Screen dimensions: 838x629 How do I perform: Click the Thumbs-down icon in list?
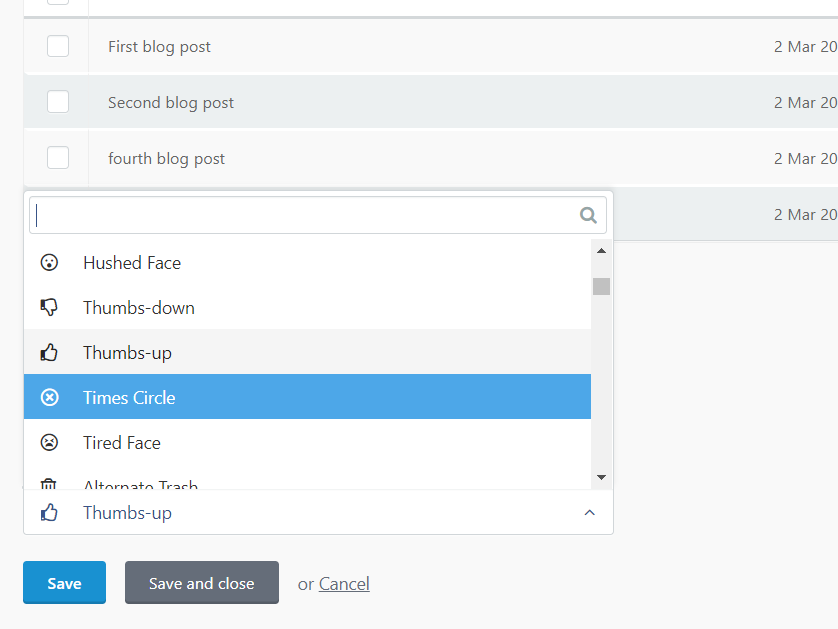point(49,307)
